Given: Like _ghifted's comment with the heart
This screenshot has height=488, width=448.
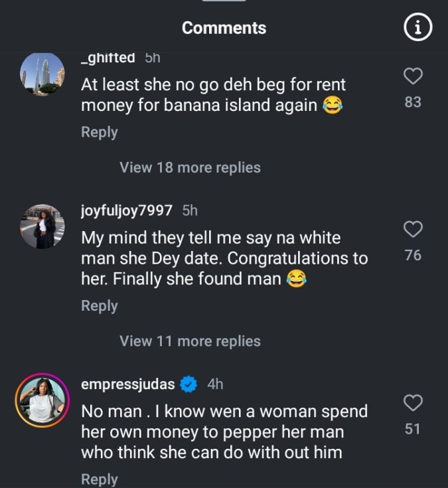Looking at the screenshot, I should (x=413, y=77).
